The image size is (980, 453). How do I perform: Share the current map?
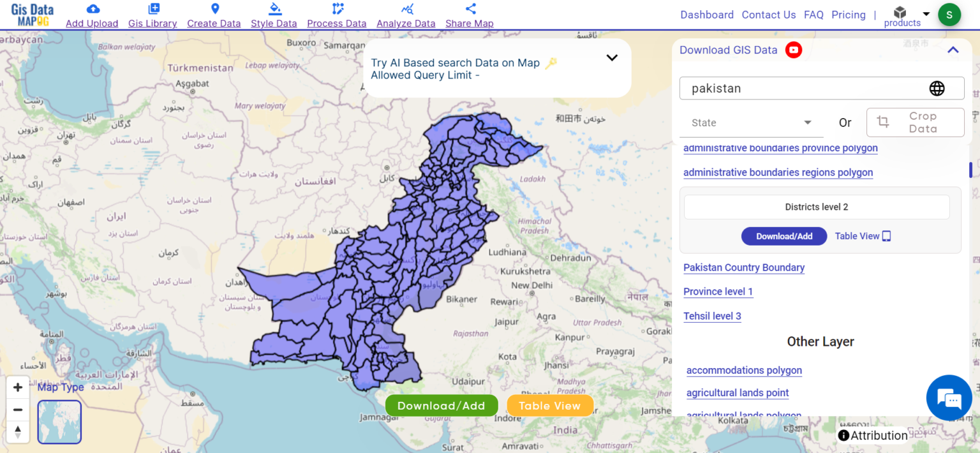[469, 16]
